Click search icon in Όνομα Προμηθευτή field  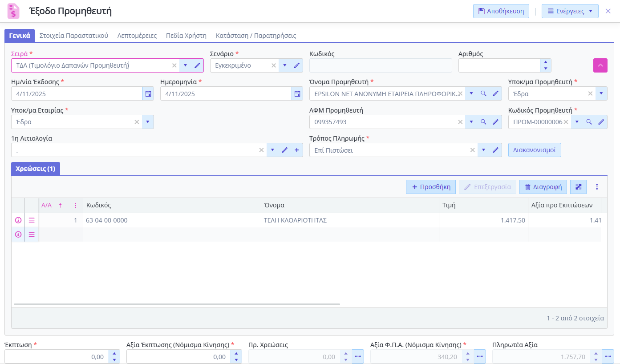(x=483, y=94)
